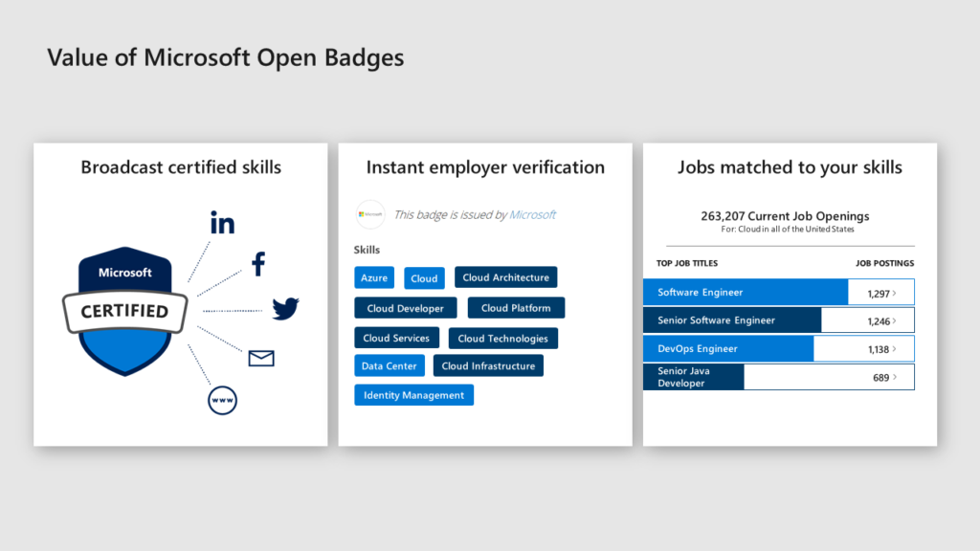Viewport: 980px width, 551px height.
Task: Click the Cloud Technologies skill tag
Action: tap(502, 338)
